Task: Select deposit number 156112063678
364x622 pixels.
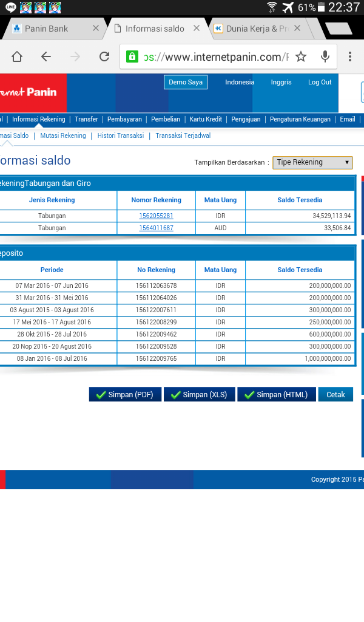Action: tap(156, 285)
